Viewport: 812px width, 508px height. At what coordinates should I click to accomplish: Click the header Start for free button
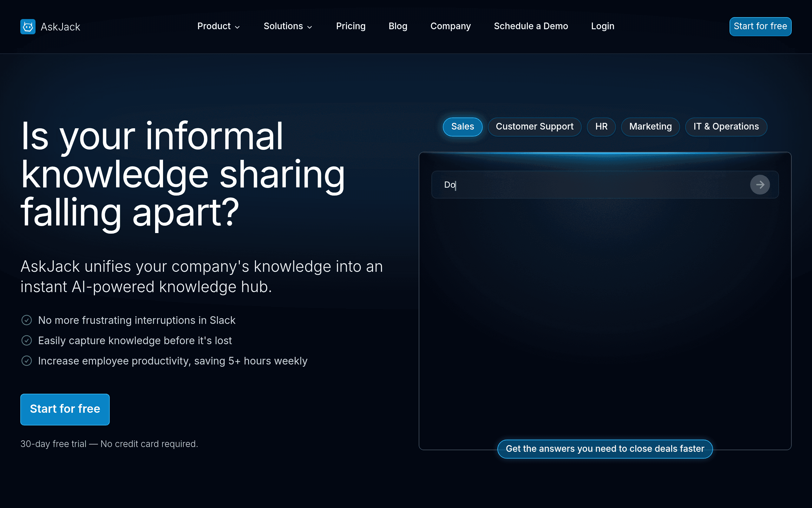tap(760, 27)
